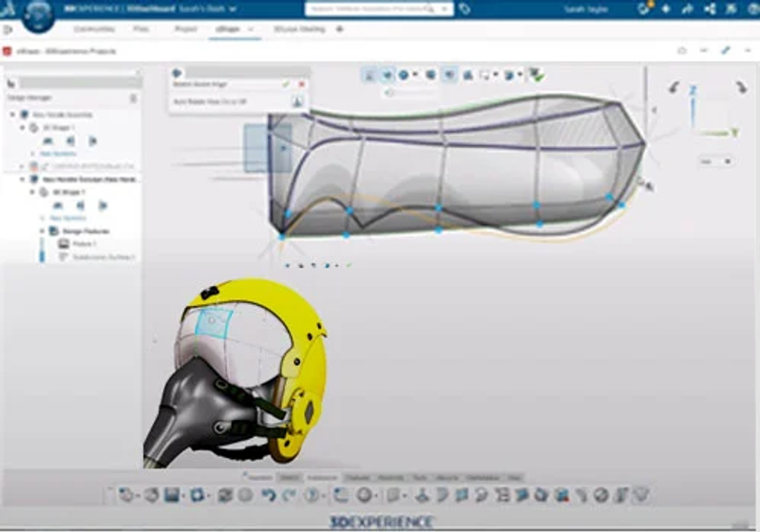Toggle the Auto Rotate View icon in the dialog

pos(297,102)
